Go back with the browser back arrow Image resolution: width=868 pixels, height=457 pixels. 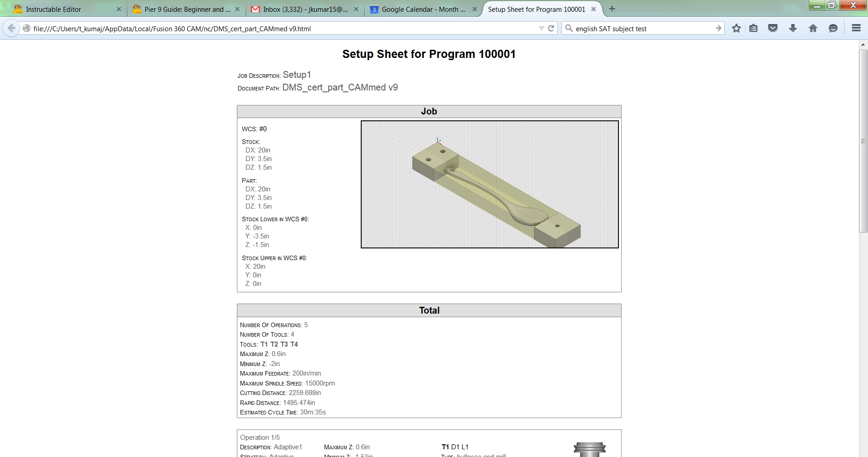point(11,28)
